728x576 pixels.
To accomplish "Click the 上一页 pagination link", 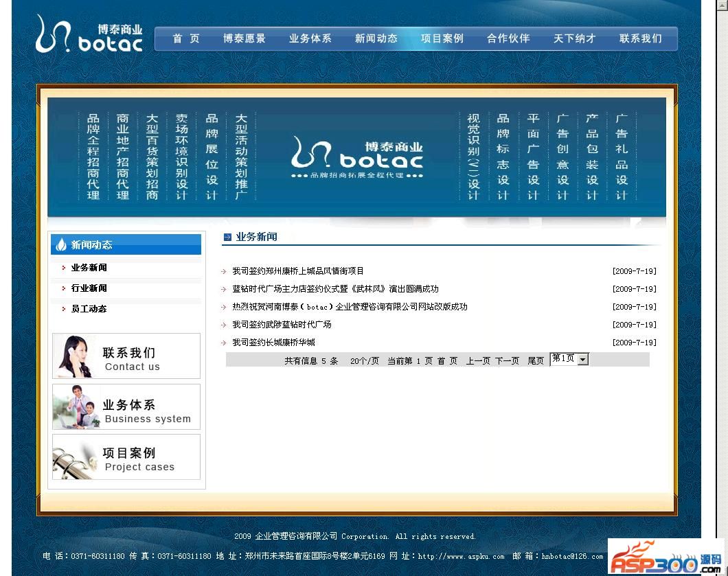I will click(x=478, y=360).
